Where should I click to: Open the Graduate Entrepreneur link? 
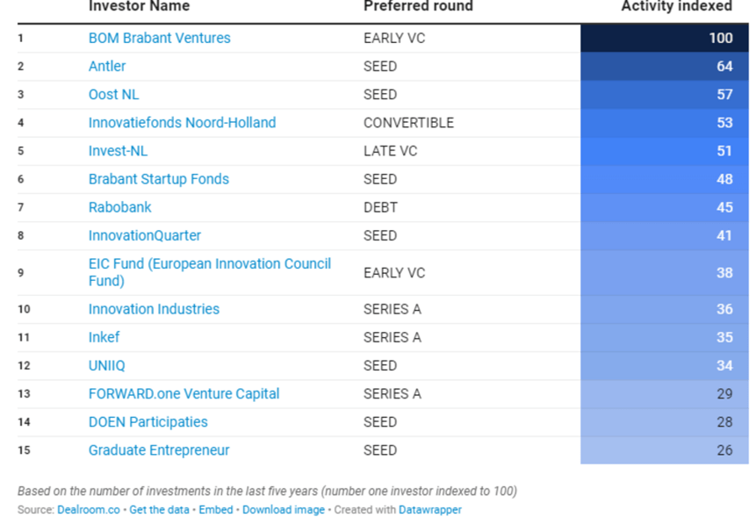click(x=159, y=450)
